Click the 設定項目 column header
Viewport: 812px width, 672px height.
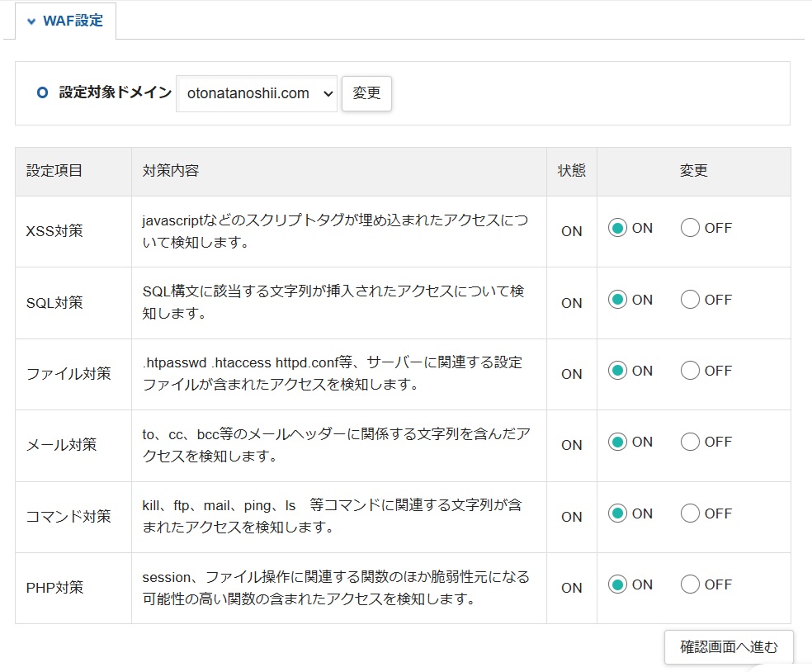pyautogui.click(x=54, y=171)
